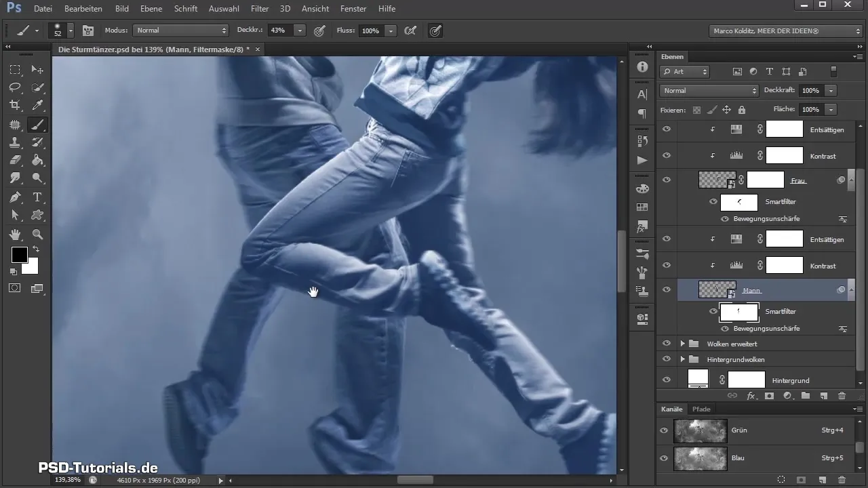Screen dimensions: 868x488
Task: Open the Actions play panel icon
Action: [x=642, y=160]
